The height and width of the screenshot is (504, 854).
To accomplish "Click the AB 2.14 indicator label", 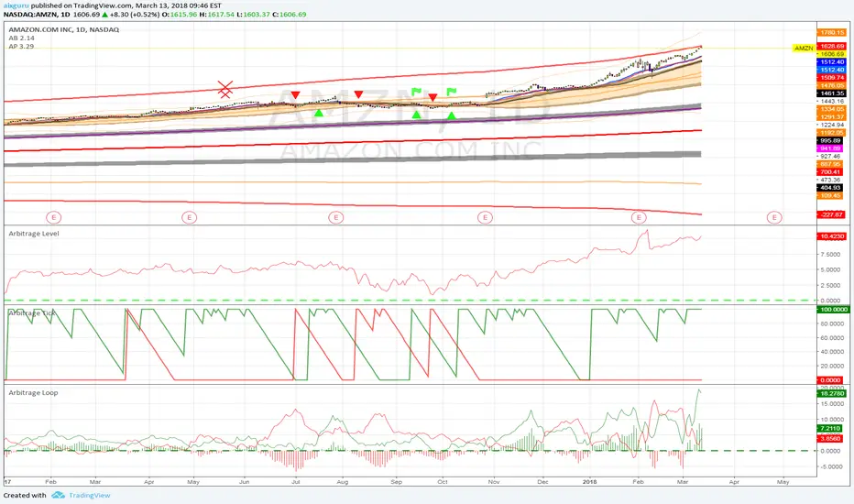I will pyautogui.click(x=21, y=38).
